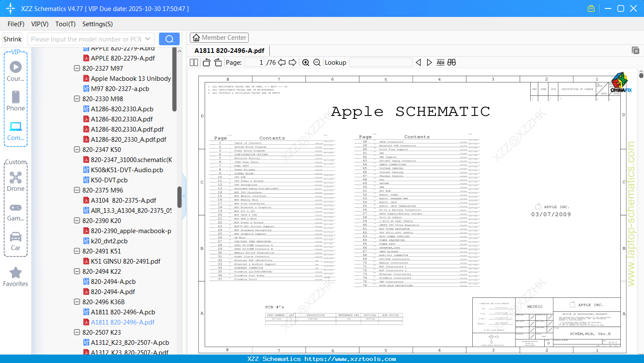Viewport: 644px width, 363px height.
Task: Collapse the 820-2327 M97 folder
Action: (x=77, y=68)
